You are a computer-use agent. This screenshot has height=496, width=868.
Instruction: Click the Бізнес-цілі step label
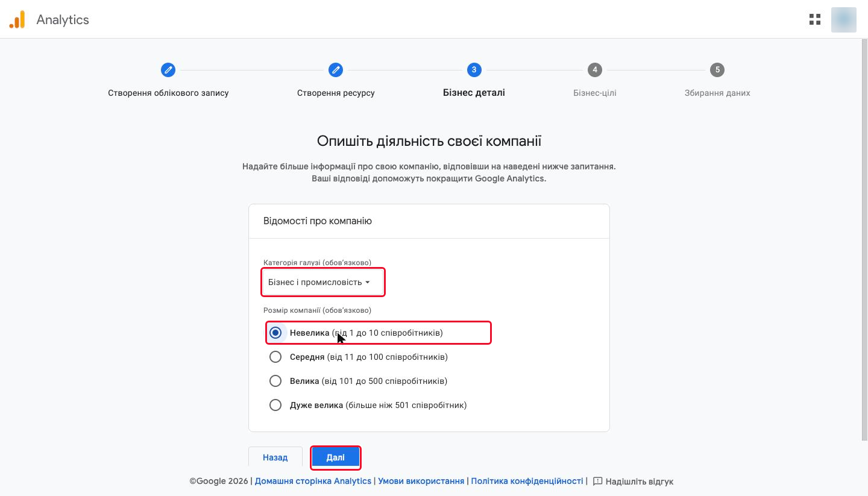coord(595,93)
